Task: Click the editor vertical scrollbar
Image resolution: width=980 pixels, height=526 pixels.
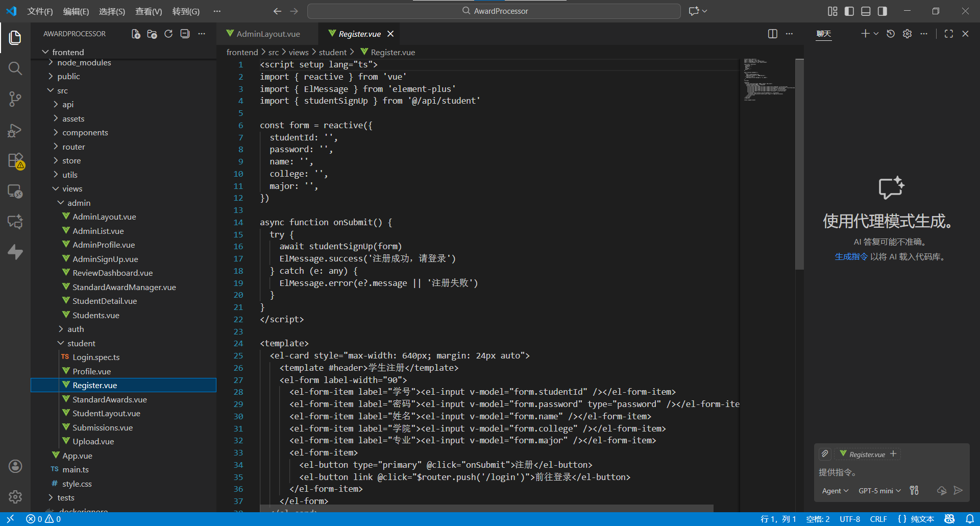Action: click(799, 163)
